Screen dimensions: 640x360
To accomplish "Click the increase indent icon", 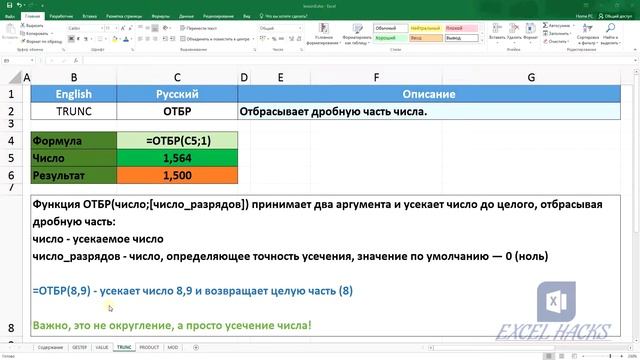I will (x=173, y=39).
